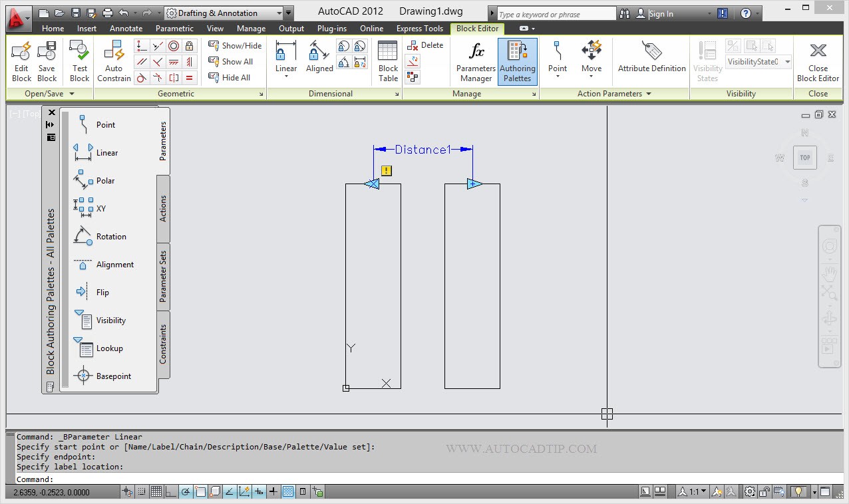Image resolution: width=849 pixels, height=504 pixels.
Task: Choose the Visibility parameter in the palette
Action: pyautogui.click(x=99, y=320)
